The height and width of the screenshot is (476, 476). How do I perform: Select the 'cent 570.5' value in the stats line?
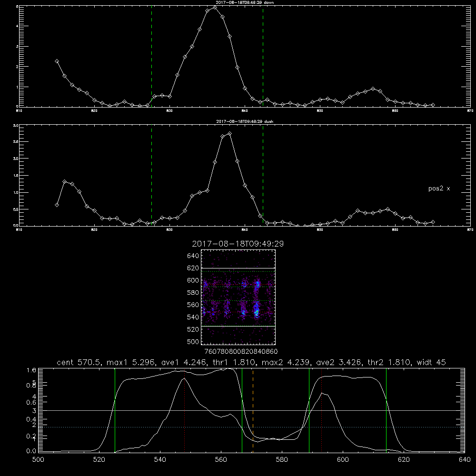[80, 362]
